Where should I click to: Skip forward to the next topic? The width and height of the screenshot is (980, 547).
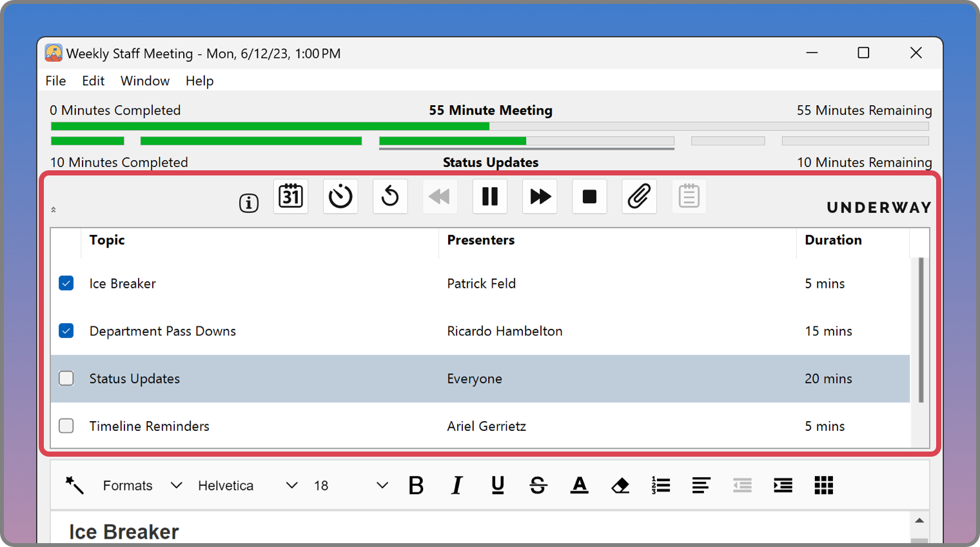coord(540,196)
